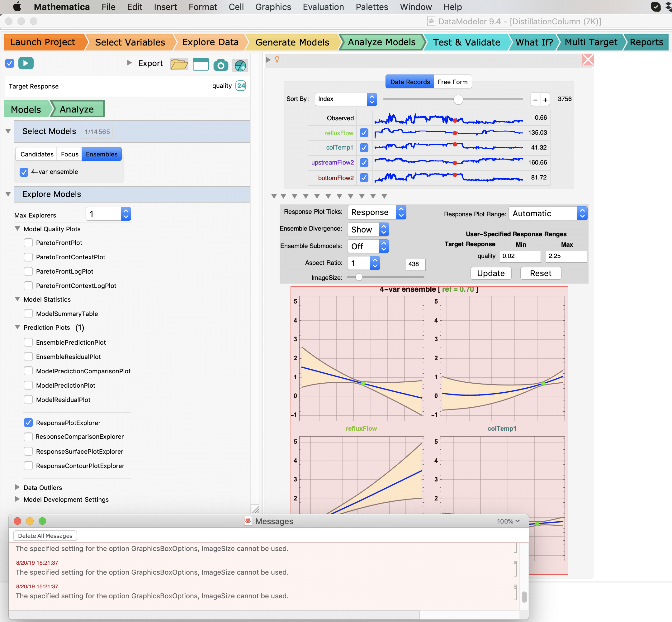Click the teal circle plot icon
The image size is (672, 622).
click(240, 65)
